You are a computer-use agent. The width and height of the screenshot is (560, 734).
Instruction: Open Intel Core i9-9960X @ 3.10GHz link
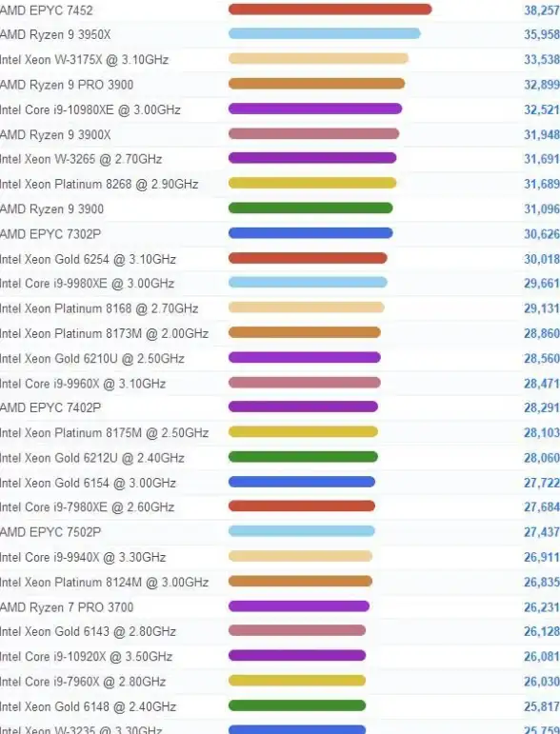(83, 384)
